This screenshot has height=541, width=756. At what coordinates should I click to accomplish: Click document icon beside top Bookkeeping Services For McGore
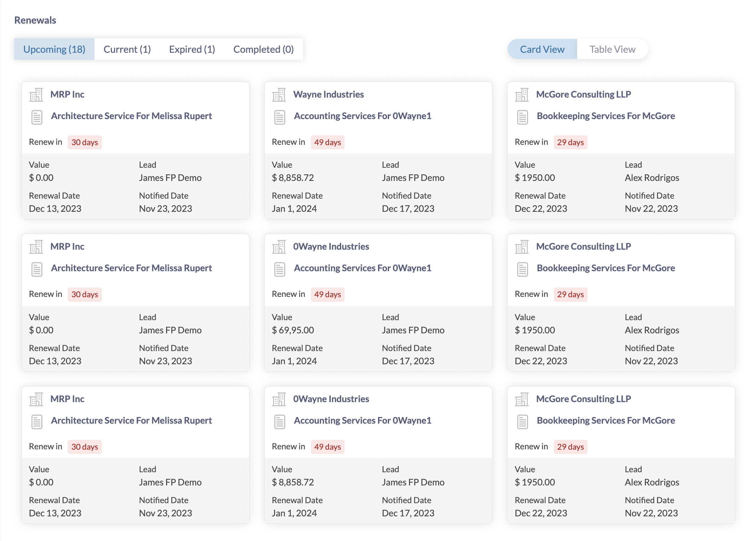523,117
